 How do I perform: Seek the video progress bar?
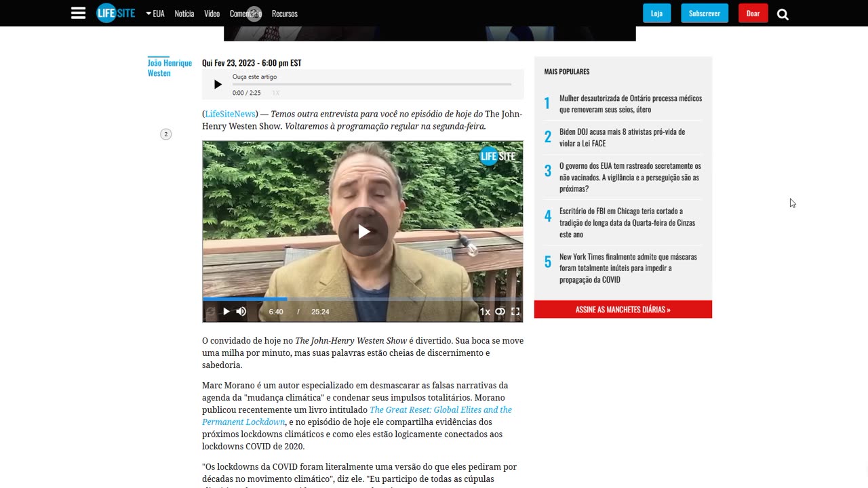click(363, 299)
